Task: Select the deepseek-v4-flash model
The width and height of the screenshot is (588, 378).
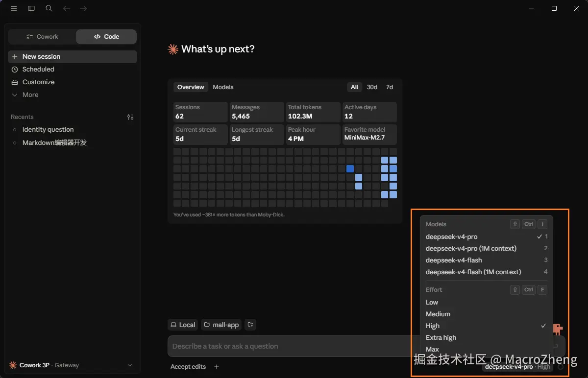Action: pos(487,260)
